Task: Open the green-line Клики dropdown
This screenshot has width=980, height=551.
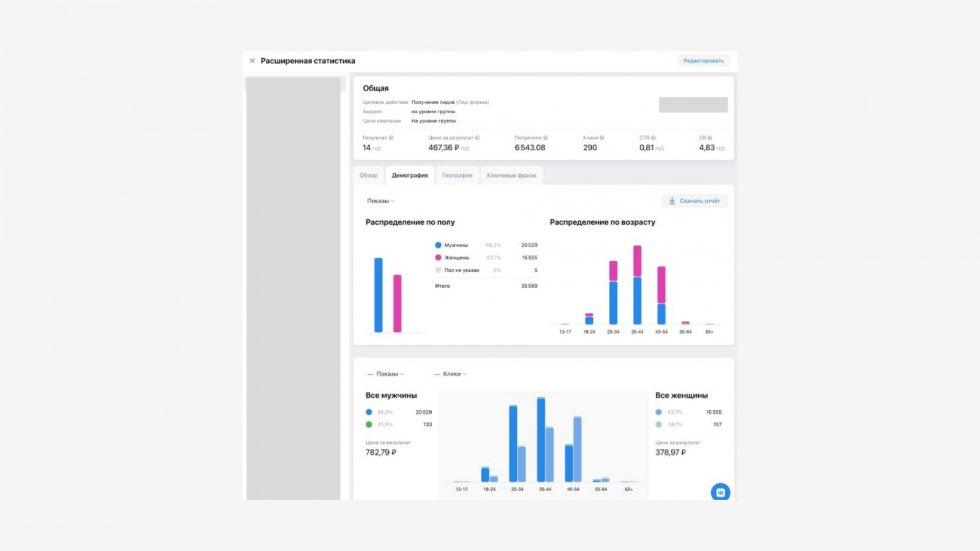Action: coord(451,374)
